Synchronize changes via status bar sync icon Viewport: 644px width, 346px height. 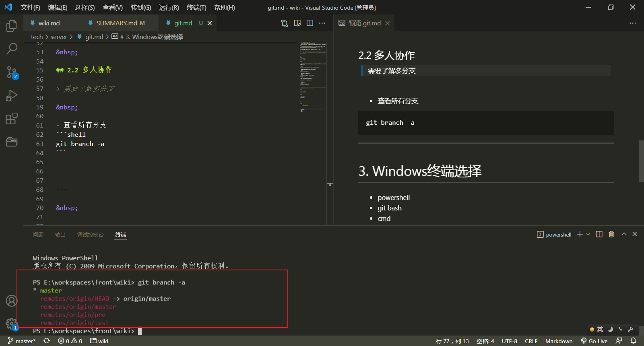pyautogui.click(x=47, y=341)
